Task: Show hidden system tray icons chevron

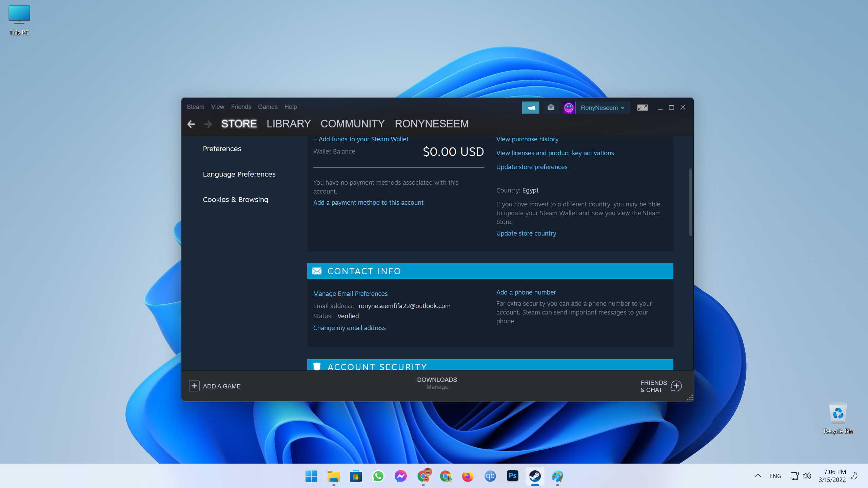Action: (x=758, y=476)
